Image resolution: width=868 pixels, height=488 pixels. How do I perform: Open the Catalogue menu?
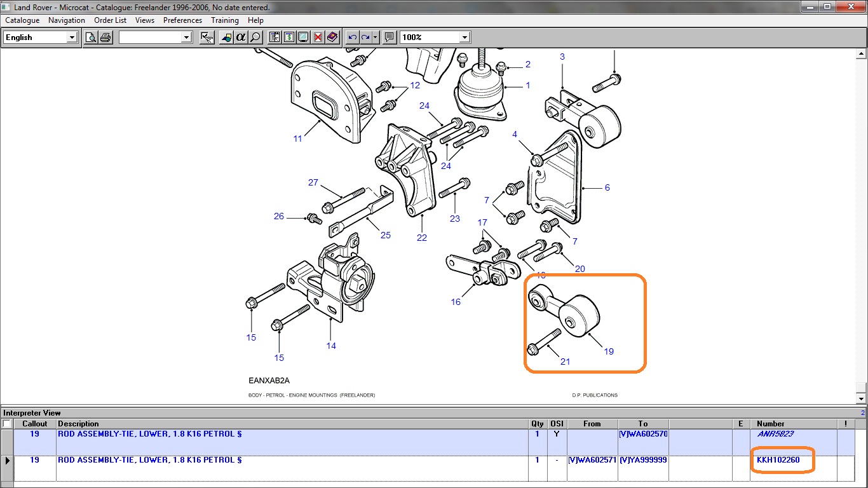22,20
